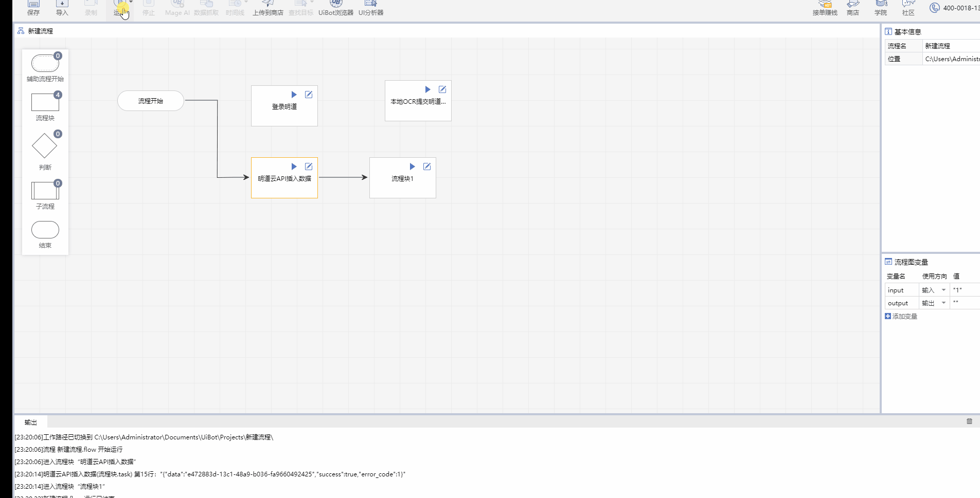The image size is (980, 498).
Task: Run the 本地OCR提交明道 block
Action: pos(428,89)
